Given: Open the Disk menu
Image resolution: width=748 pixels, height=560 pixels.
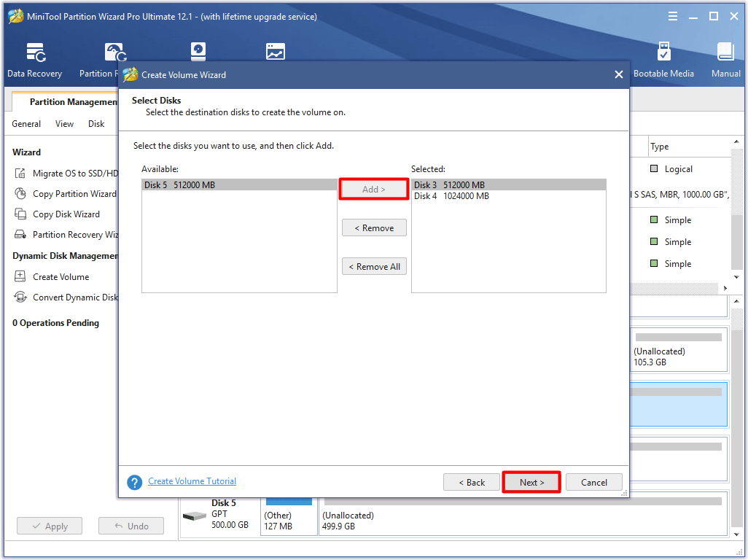Looking at the screenshot, I should click(x=96, y=124).
